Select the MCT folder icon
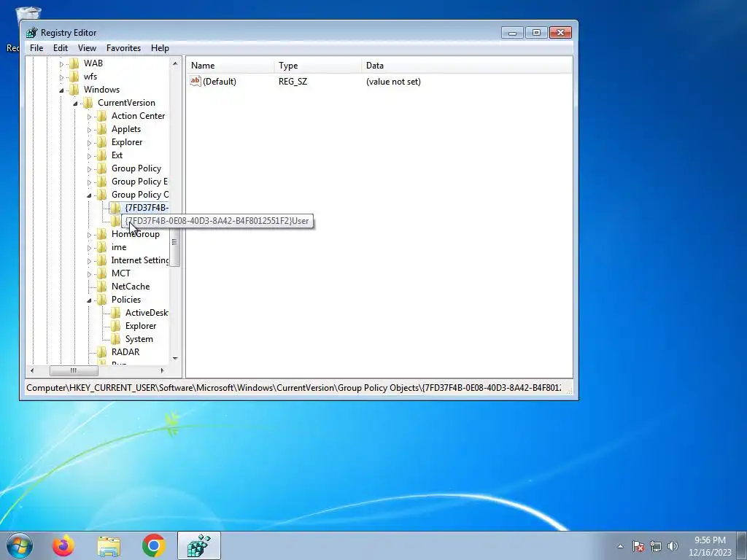 [101, 273]
